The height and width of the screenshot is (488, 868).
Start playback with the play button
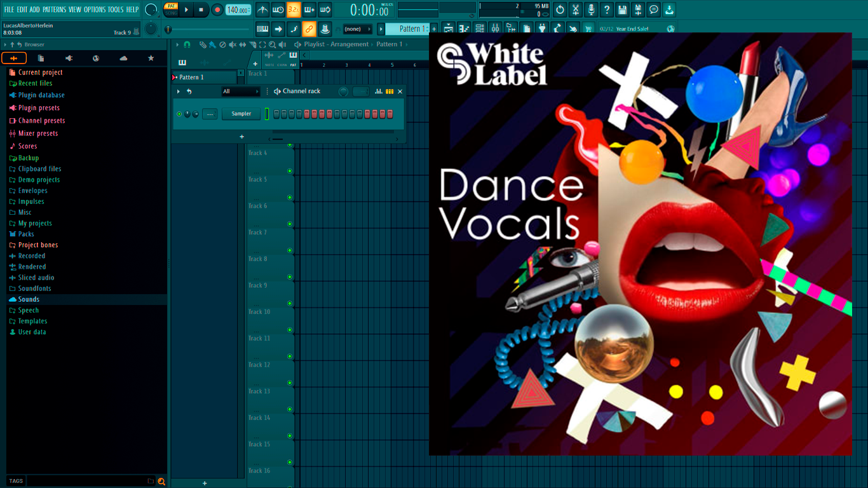pos(186,10)
